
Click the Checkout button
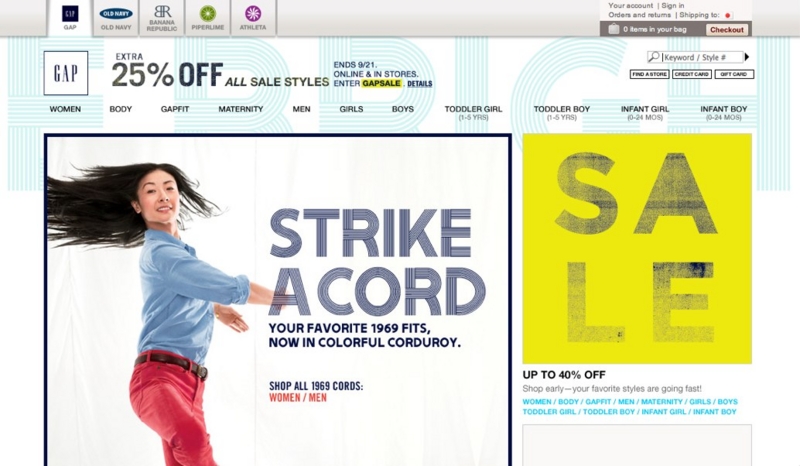click(x=727, y=30)
